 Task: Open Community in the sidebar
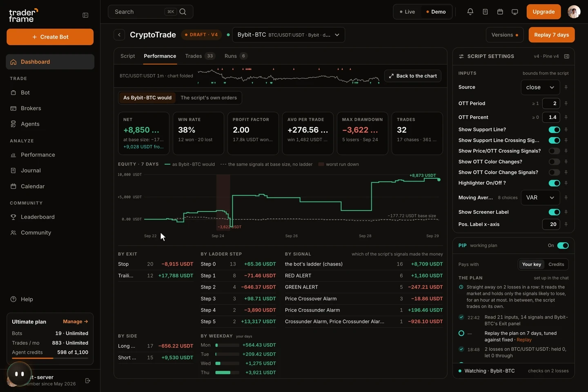coord(50,233)
